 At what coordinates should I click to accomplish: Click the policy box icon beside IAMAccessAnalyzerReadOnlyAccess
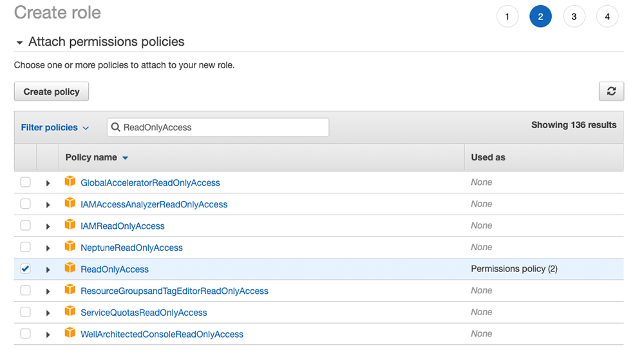(70, 203)
